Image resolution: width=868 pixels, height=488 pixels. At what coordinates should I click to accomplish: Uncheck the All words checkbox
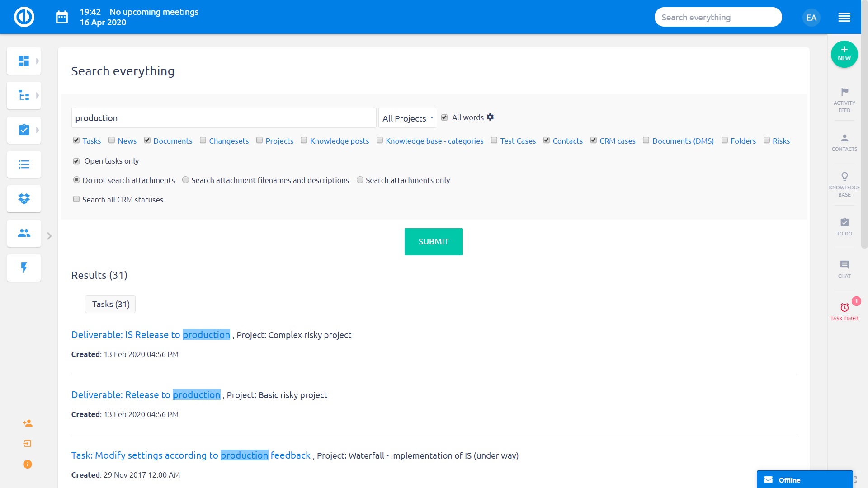pyautogui.click(x=444, y=117)
